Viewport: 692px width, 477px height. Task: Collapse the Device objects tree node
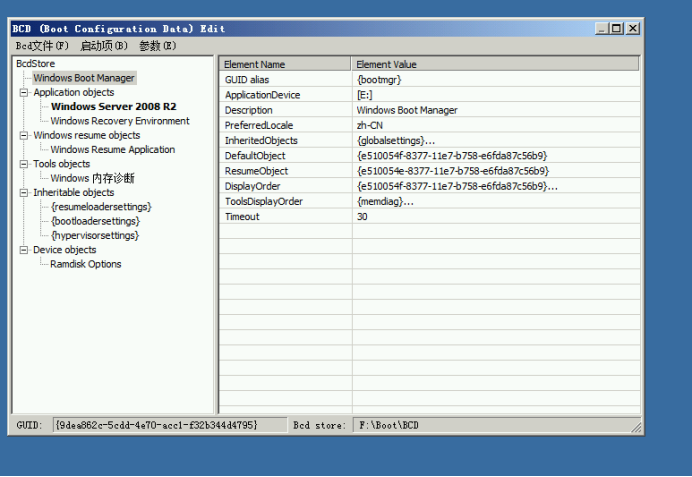[24, 250]
